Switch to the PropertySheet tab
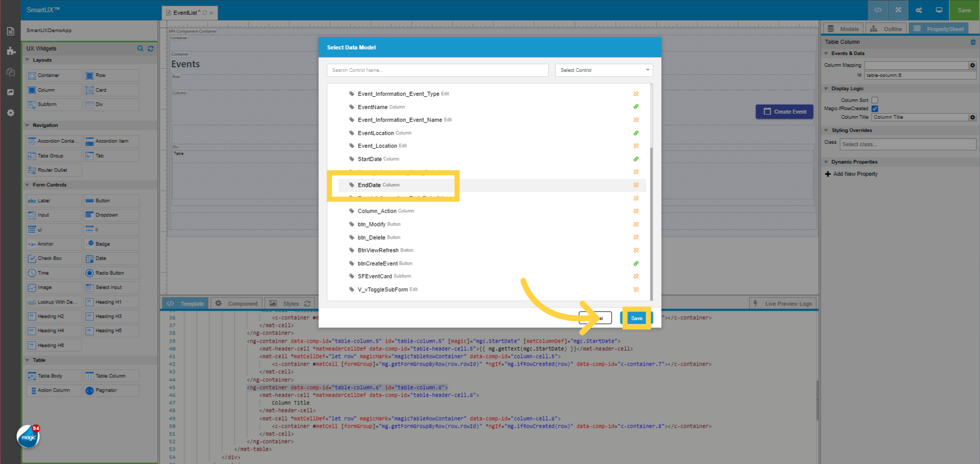 tap(939, 29)
